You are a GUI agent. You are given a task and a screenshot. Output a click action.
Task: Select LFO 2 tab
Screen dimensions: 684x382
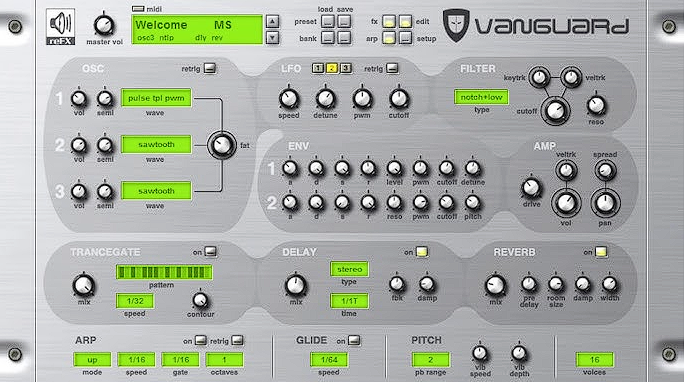click(332, 68)
